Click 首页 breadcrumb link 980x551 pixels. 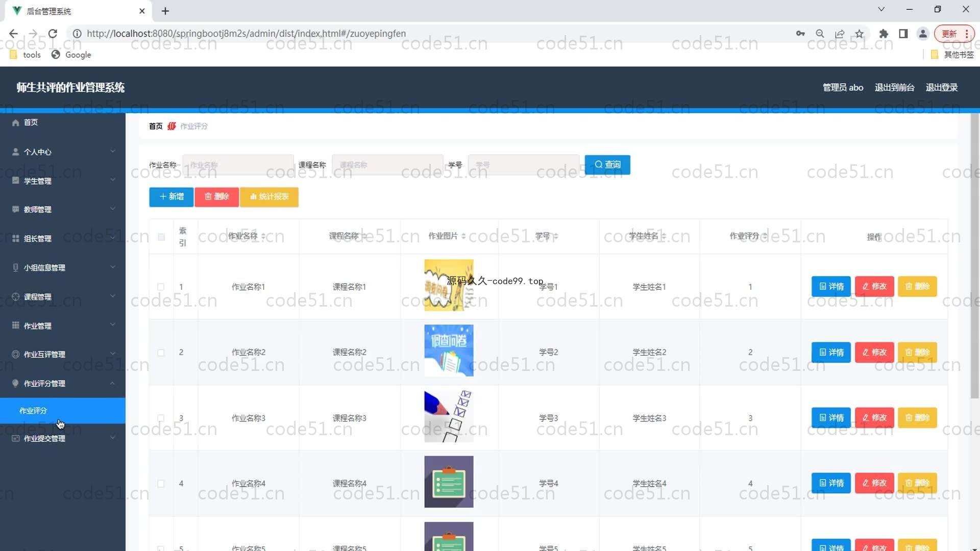point(156,126)
